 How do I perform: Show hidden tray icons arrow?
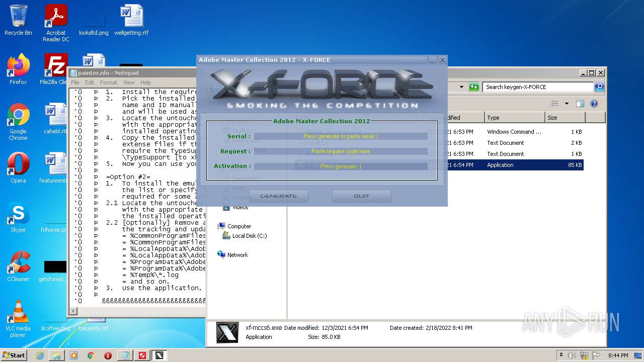tap(561, 355)
